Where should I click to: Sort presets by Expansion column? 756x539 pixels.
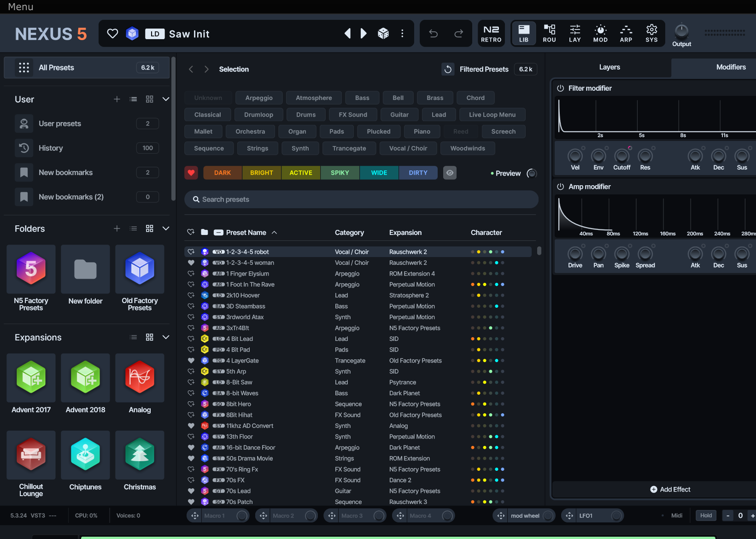(x=405, y=233)
